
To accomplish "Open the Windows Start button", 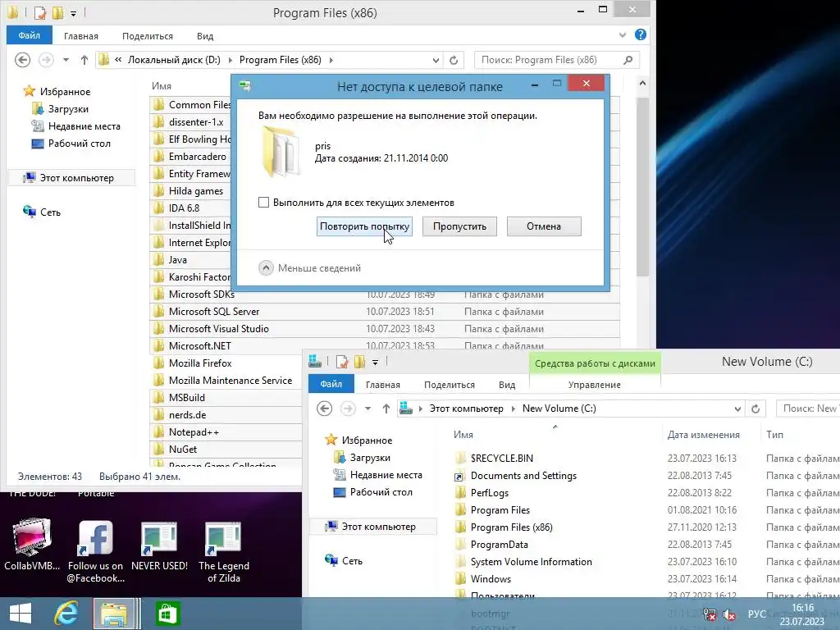I will click(21, 614).
